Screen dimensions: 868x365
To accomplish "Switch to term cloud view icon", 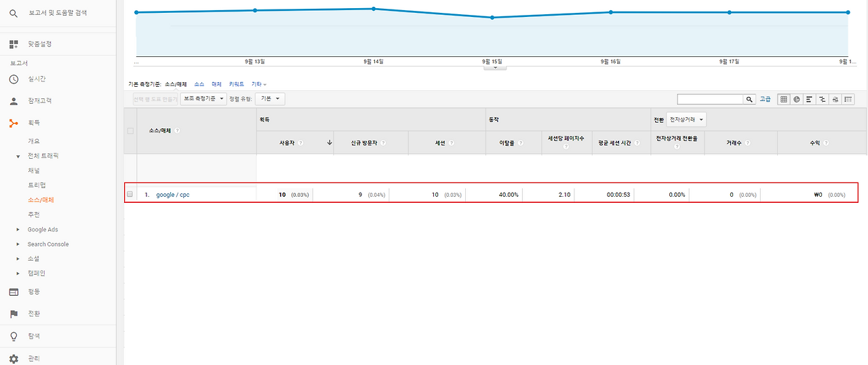I will coord(835,99).
